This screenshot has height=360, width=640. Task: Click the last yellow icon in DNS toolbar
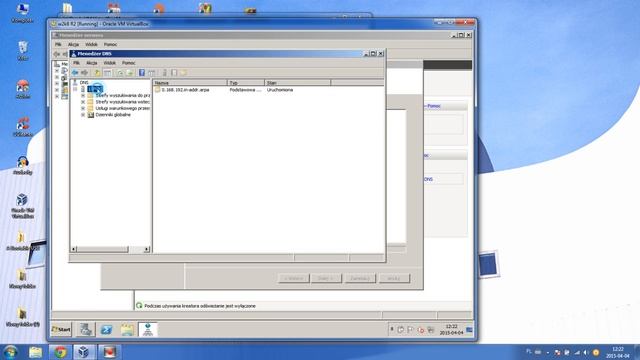point(183,73)
